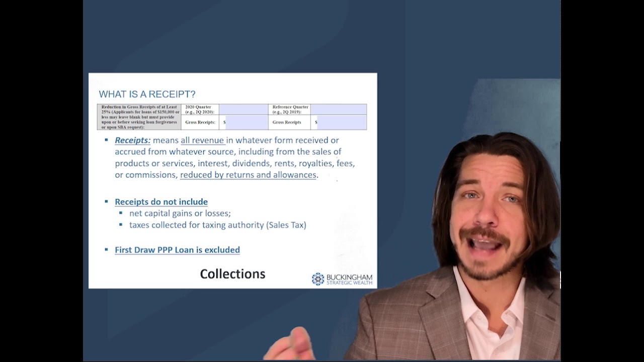Click the underlined 'all revenue' phrase
Viewport: 644px width, 362px height.
[x=202, y=140]
